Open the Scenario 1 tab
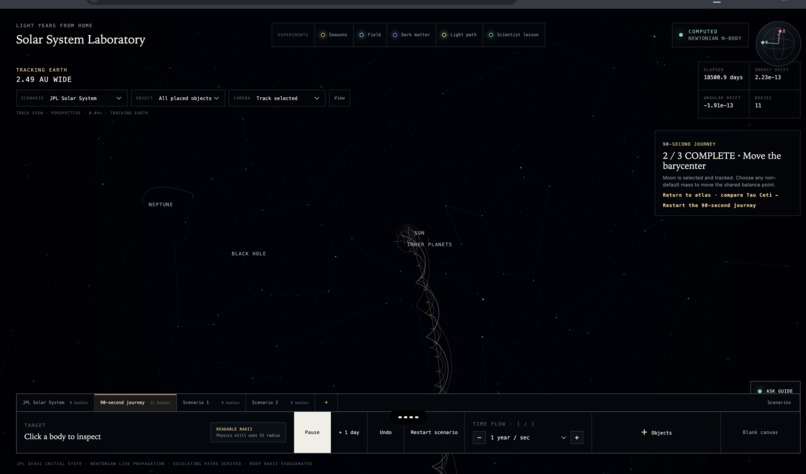 [x=211, y=403]
